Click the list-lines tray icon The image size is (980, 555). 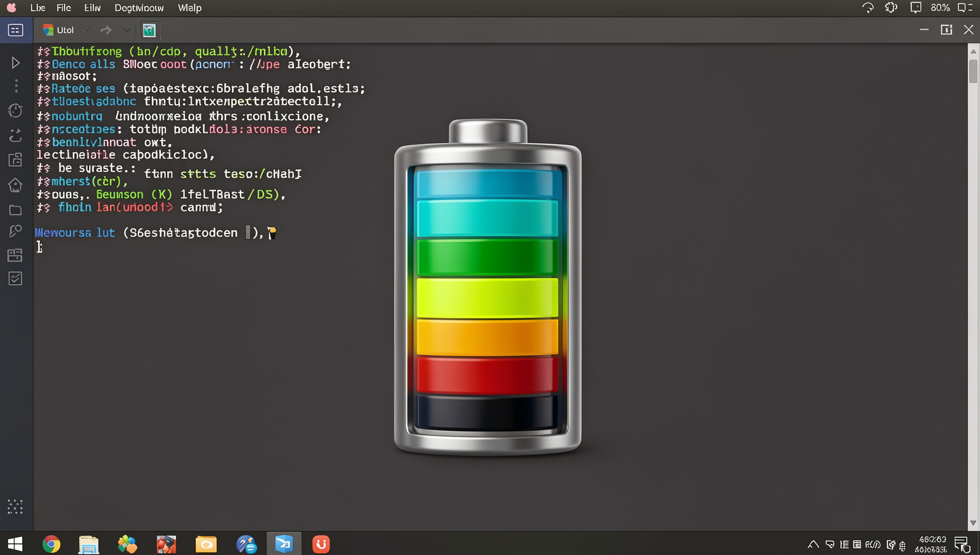(844, 544)
